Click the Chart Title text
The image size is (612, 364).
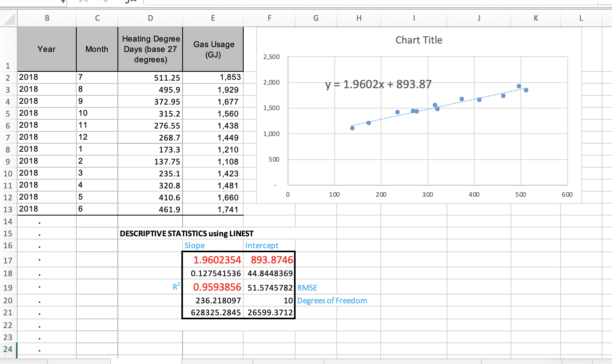[419, 40]
